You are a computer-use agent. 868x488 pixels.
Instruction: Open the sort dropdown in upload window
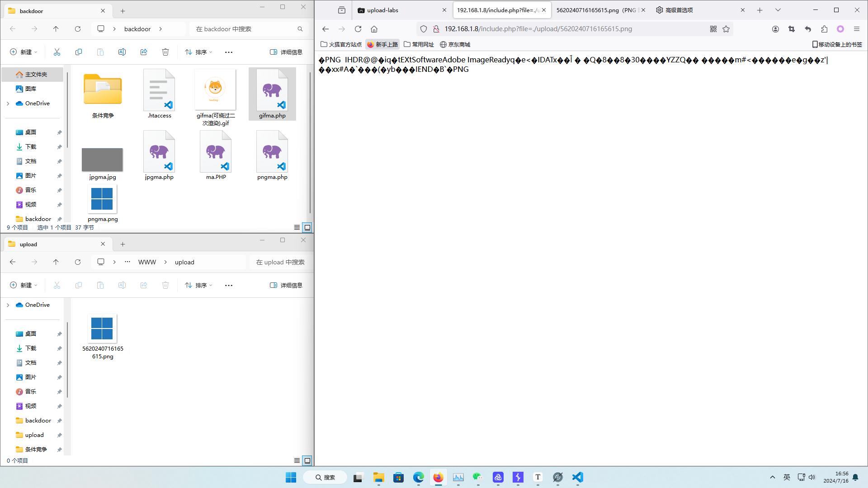199,285
